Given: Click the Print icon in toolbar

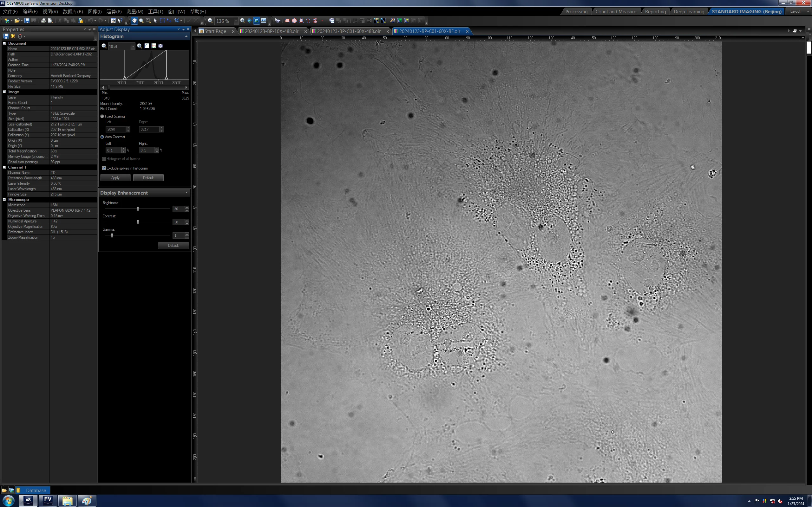Looking at the screenshot, I should [x=43, y=21].
